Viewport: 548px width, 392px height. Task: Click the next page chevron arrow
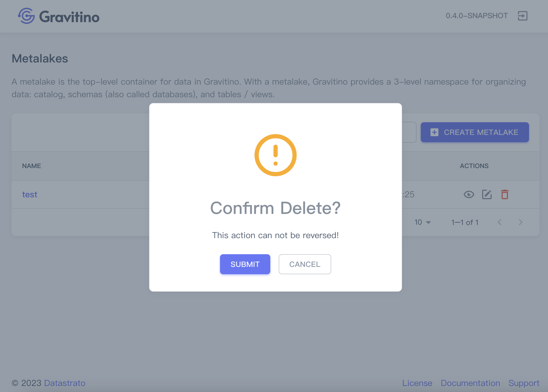521,222
